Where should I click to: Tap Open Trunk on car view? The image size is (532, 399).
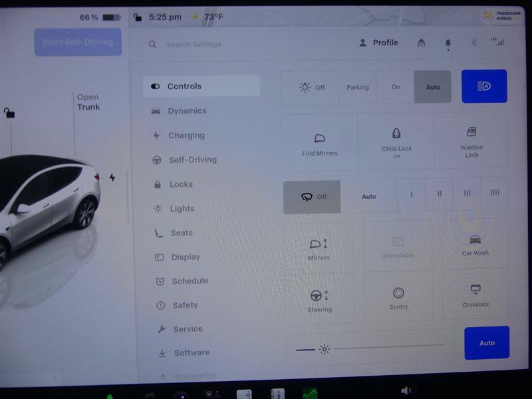point(88,102)
